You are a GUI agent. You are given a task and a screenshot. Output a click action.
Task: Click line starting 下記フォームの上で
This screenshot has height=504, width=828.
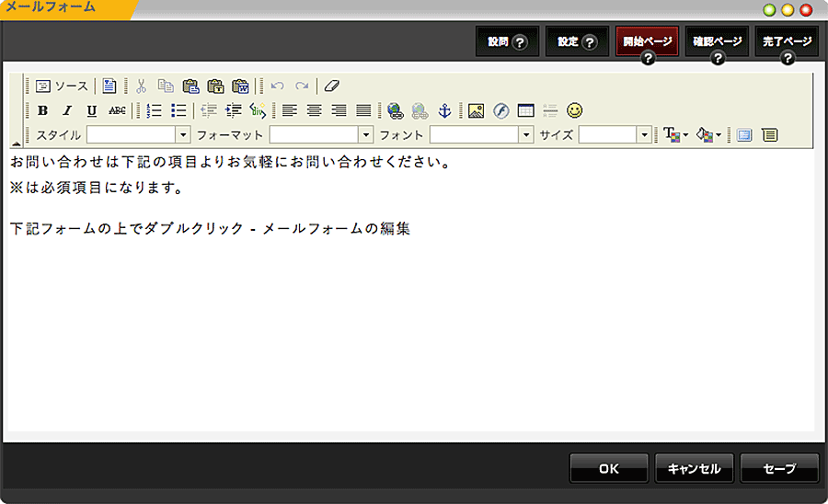tap(210, 228)
